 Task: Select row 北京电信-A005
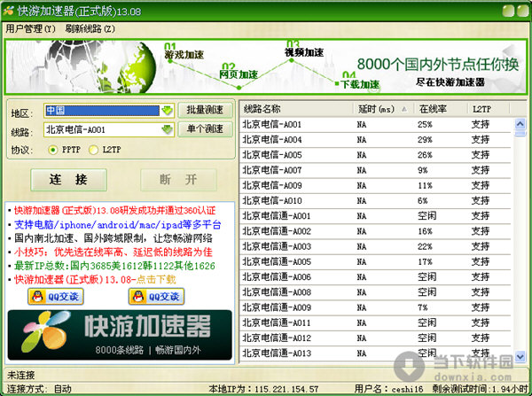tap(375, 155)
